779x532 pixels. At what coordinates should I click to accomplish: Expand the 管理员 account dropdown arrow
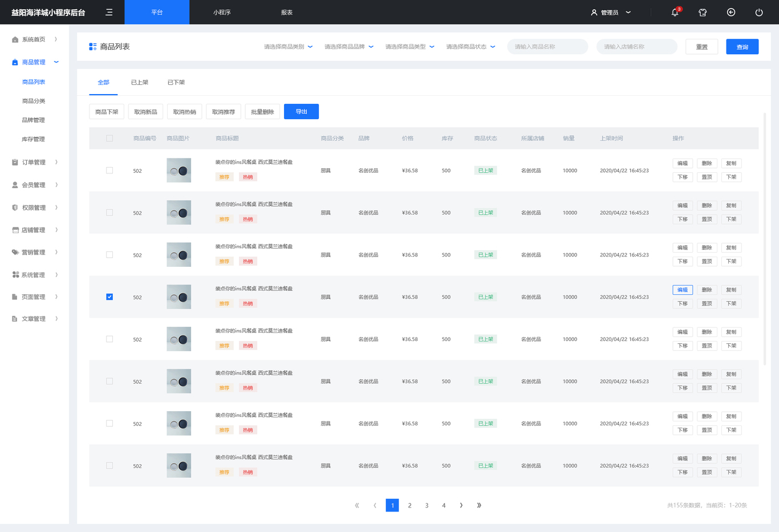628,13
